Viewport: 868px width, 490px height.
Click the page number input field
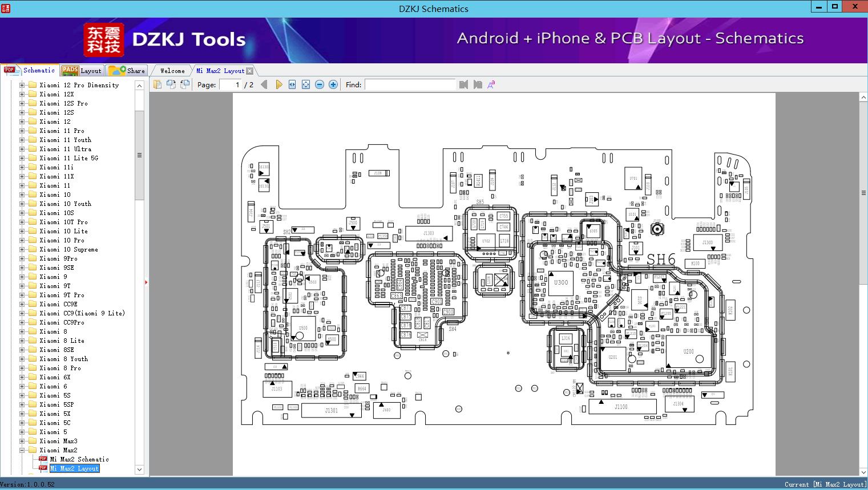click(230, 84)
